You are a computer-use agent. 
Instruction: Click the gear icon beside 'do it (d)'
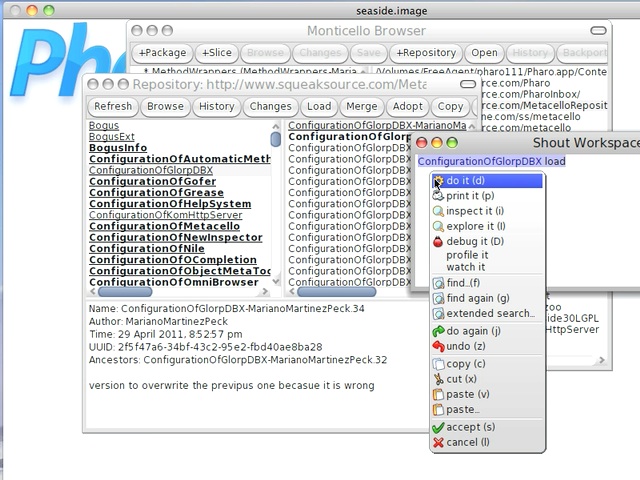tap(438, 181)
